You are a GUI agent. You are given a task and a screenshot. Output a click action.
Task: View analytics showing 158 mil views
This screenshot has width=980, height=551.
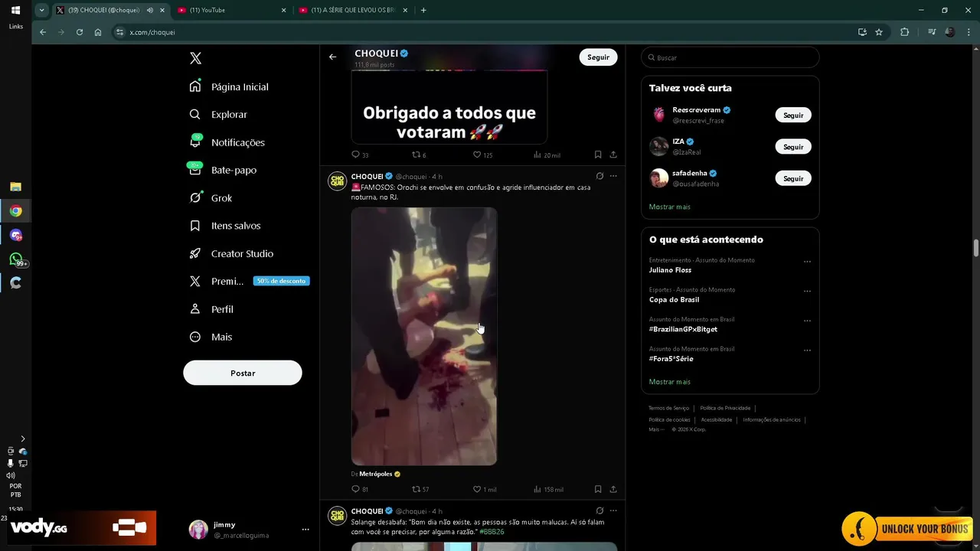pos(548,489)
